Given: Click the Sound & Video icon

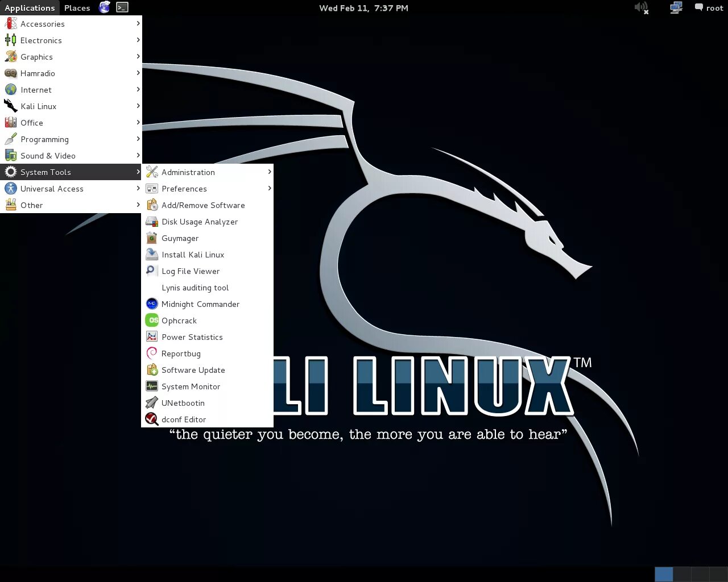Looking at the screenshot, I should click(x=11, y=156).
